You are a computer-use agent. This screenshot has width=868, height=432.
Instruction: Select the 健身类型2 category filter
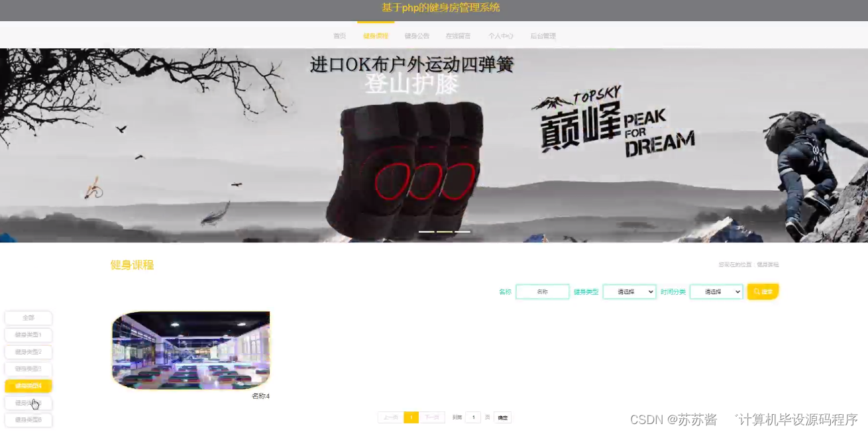(x=28, y=352)
